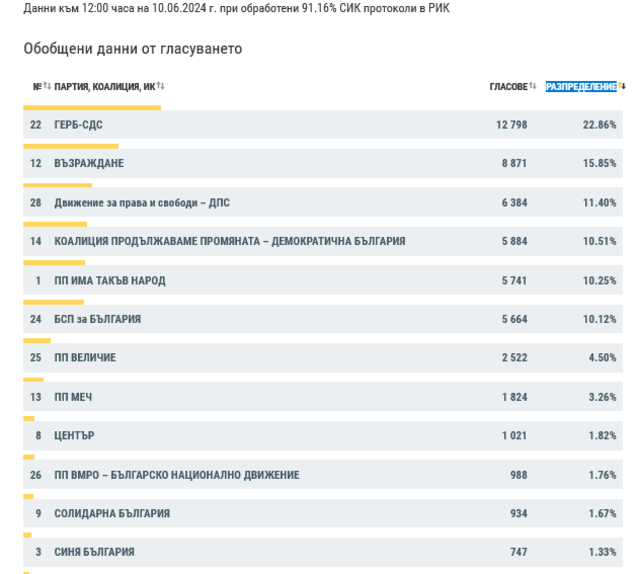Click vote count 1 824
Screen dimensions: 640x574
(514, 397)
